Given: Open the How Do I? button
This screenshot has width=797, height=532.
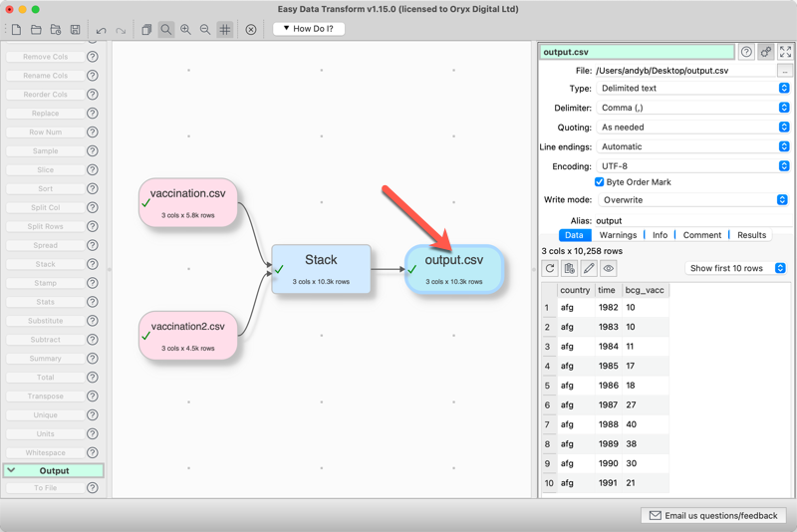Looking at the screenshot, I should coord(309,29).
